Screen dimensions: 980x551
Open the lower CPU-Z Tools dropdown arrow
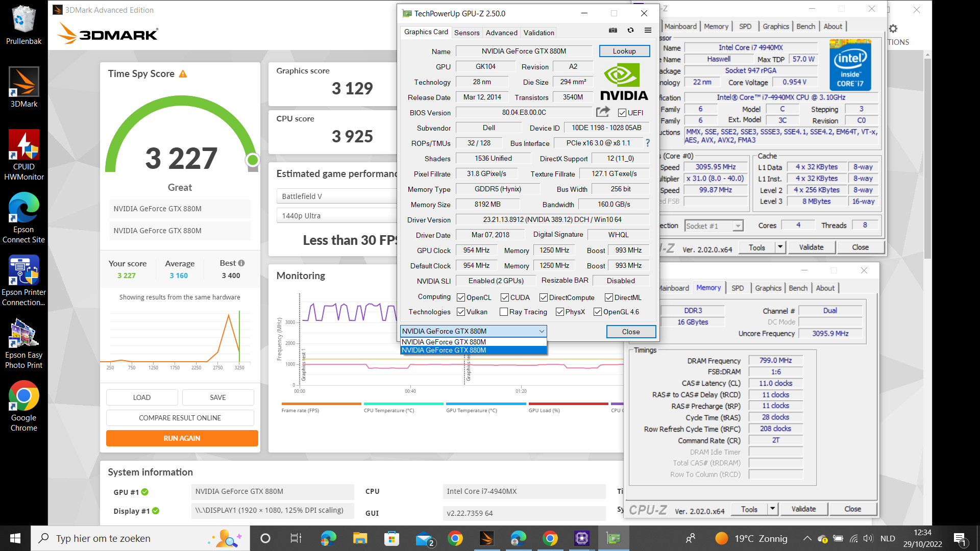click(x=772, y=509)
